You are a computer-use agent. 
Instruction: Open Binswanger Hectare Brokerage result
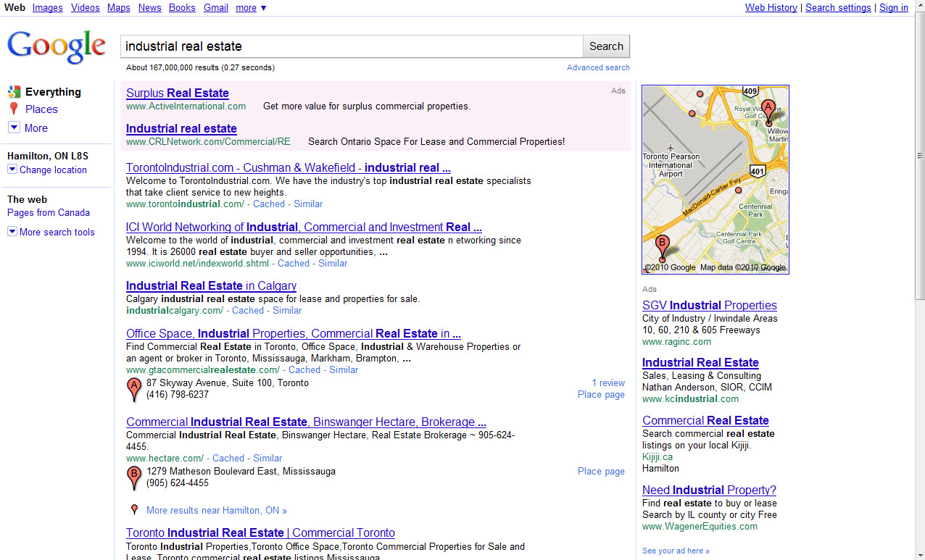click(306, 422)
